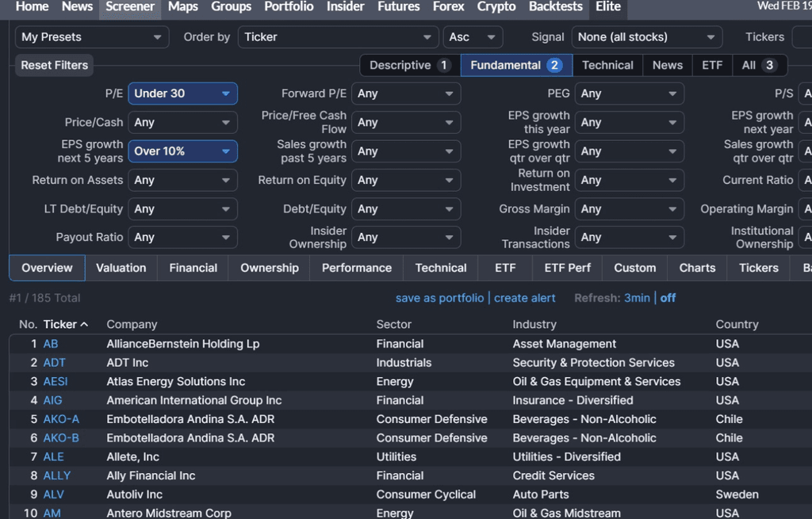The width and height of the screenshot is (812, 519).
Task: Switch to the Valuation results tab
Action: (121, 268)
